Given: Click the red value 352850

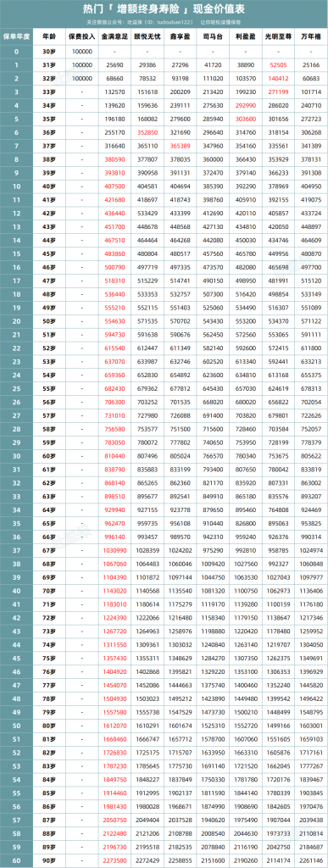Looking at the screenshot, I should pos(149,131).
